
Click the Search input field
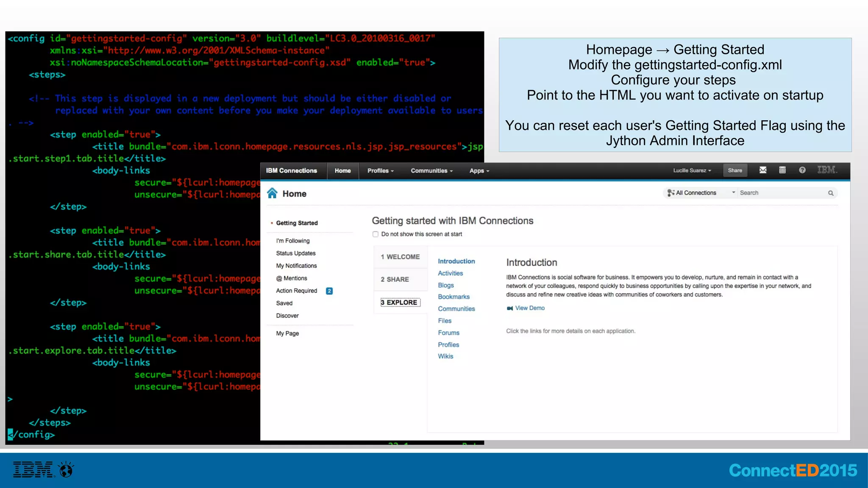pos(782,193)
